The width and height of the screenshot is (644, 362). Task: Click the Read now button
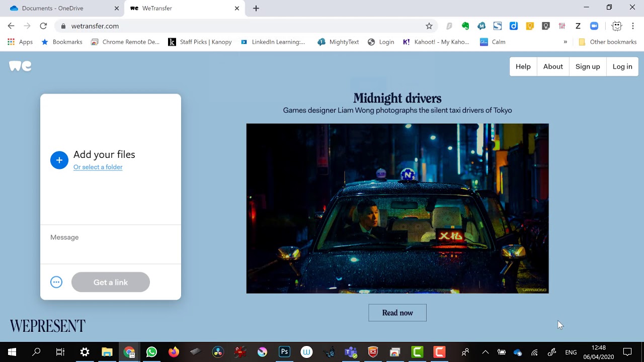pos(397,313)
